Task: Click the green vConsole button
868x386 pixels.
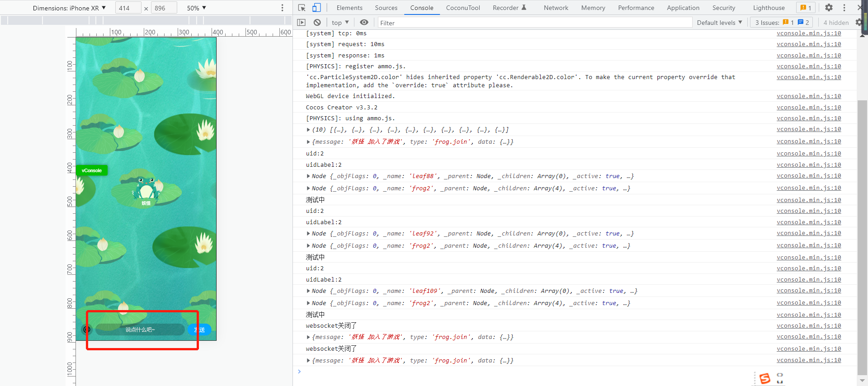Action: (92, 170)
